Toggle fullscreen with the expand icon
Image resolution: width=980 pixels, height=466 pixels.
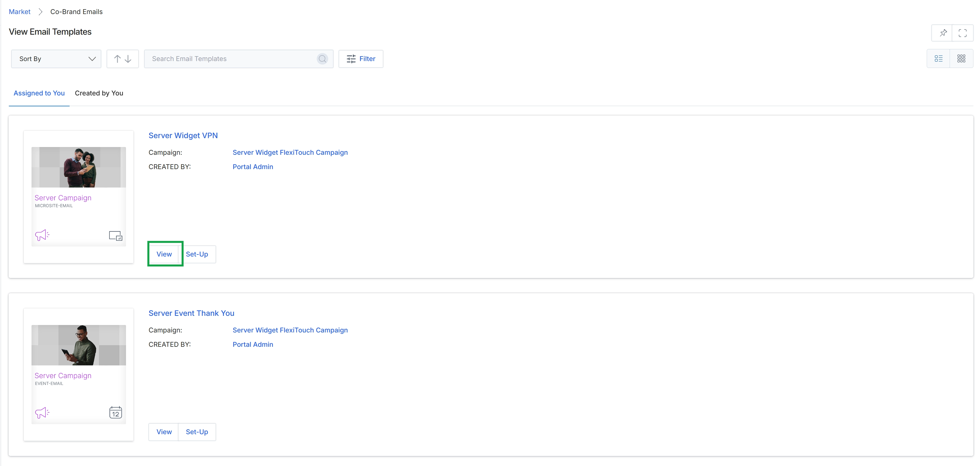(963, 33)
